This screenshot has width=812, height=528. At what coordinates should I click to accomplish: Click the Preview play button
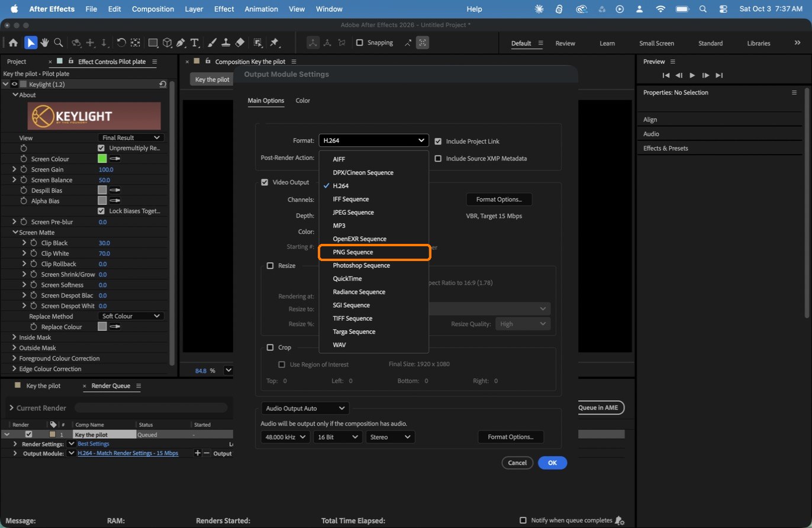[692, 75]
